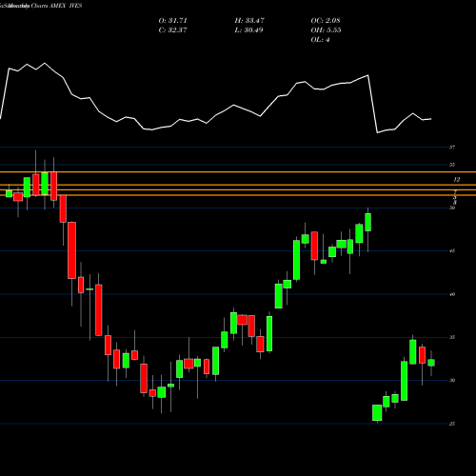The height and width of the screenshot is (476, 476).
Task: Click the OH: 5.55 reading
Action: [x=326, y=30]
